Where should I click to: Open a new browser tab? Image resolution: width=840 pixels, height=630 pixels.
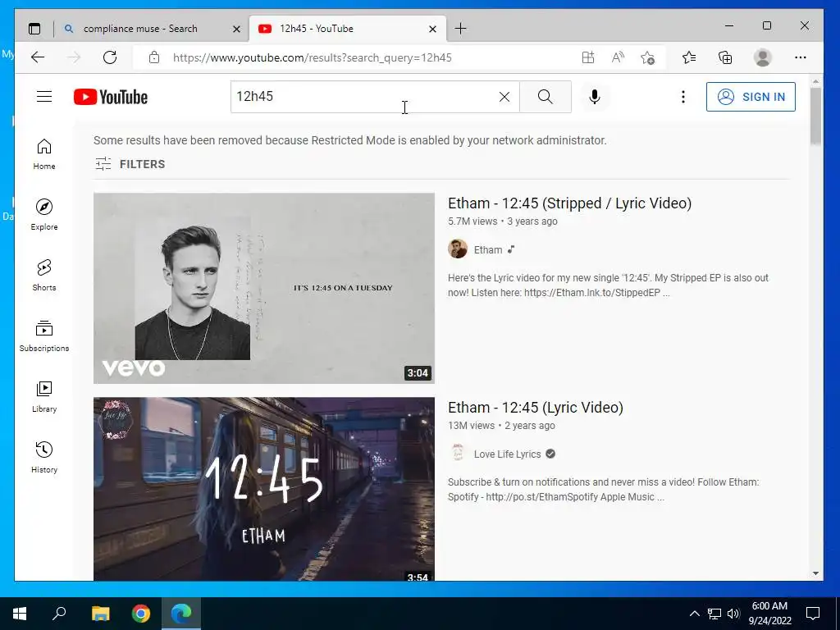pos(460,29)
